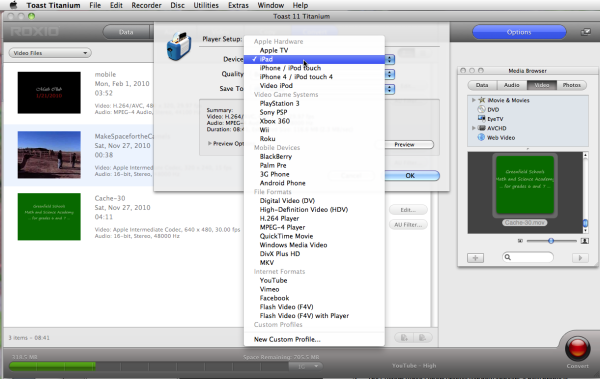Open the Quality dropdown arrows

389,74
